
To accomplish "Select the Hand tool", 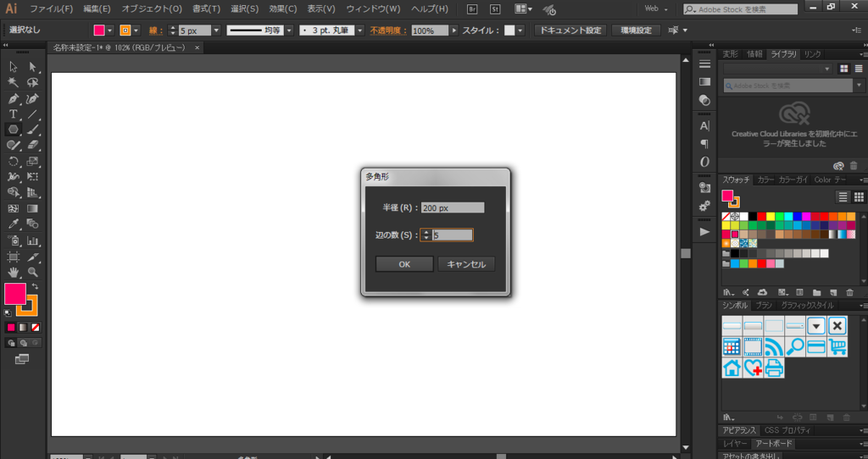I will (13, 272).
